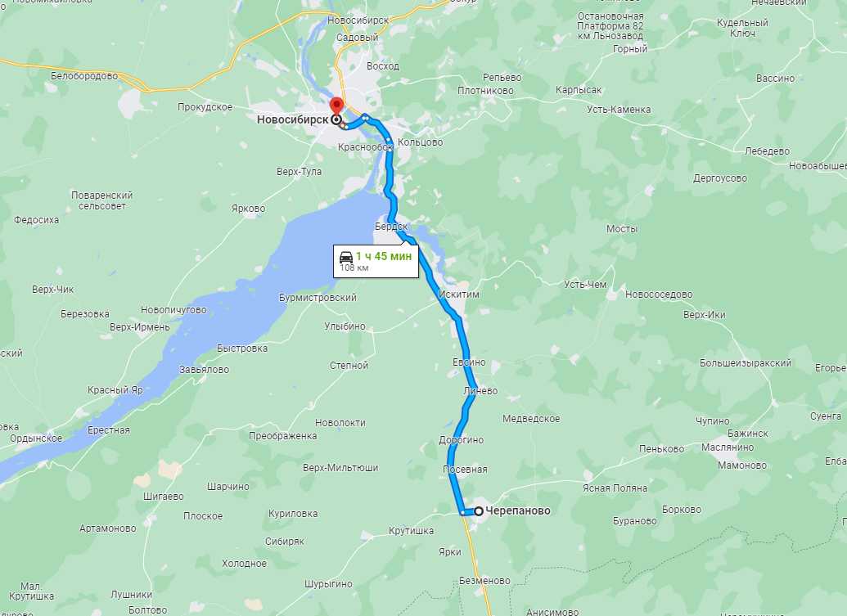Viewport: 847px width, 616px height.
Task: Click the Ордынское label near the river
Action: (36, 438)
